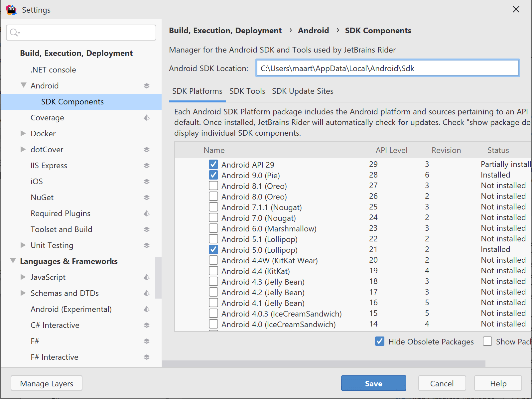Screen dimensions: 532x399
Task: Click the layer icon beside C# Interactive
Action: (147, 325)
